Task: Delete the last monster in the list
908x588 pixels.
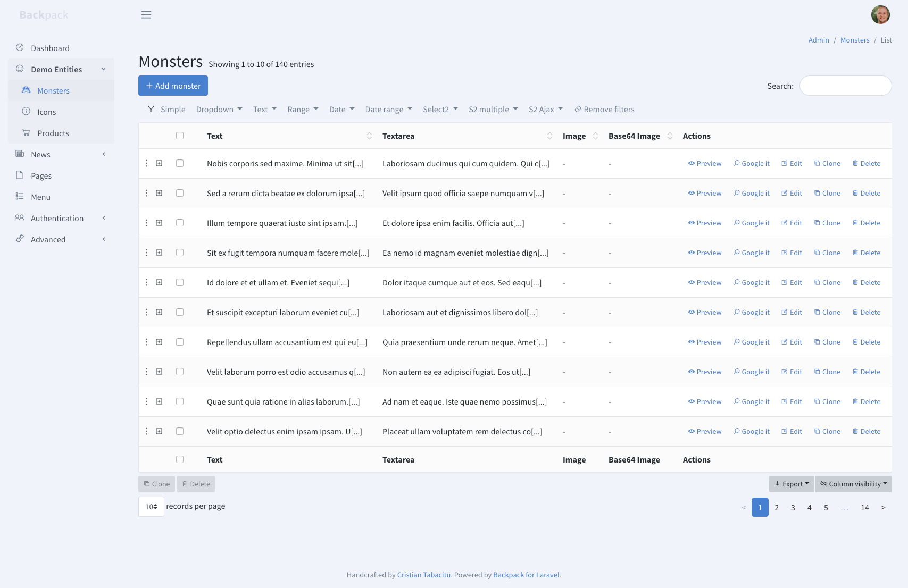Action: pos(867,431)
